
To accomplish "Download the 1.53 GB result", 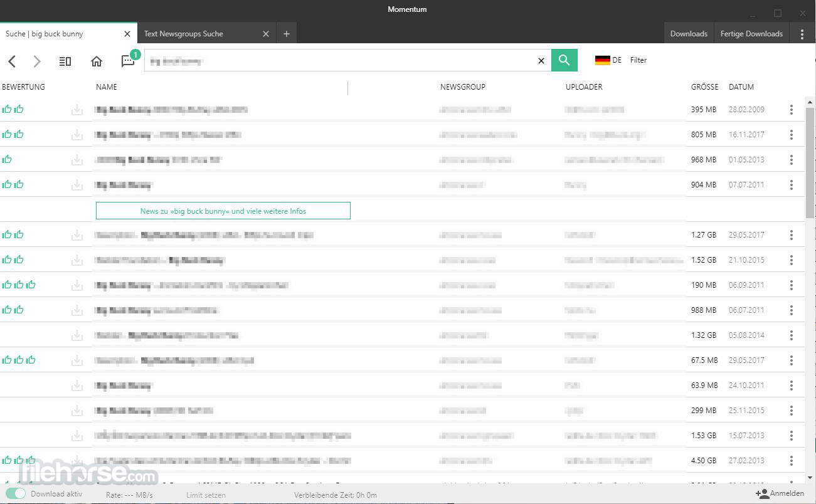I will pos(77,436).
